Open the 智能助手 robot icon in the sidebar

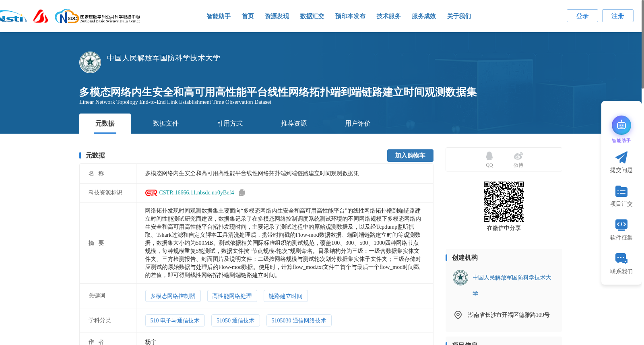[621, 126]
